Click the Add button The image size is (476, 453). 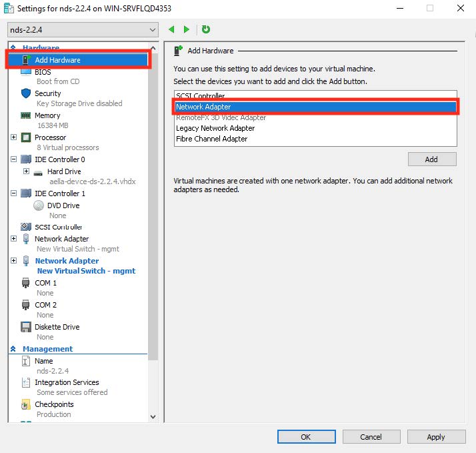[x=431, y=159]
